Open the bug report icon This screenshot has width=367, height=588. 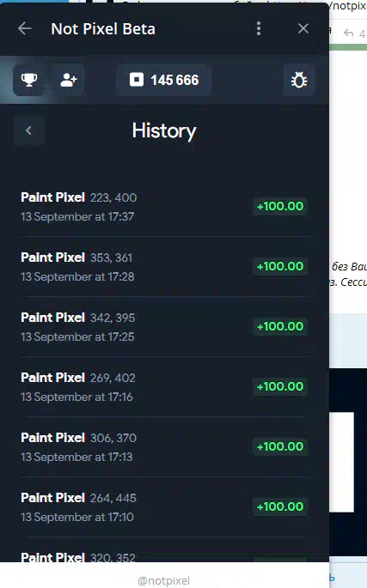coord(299,80)
